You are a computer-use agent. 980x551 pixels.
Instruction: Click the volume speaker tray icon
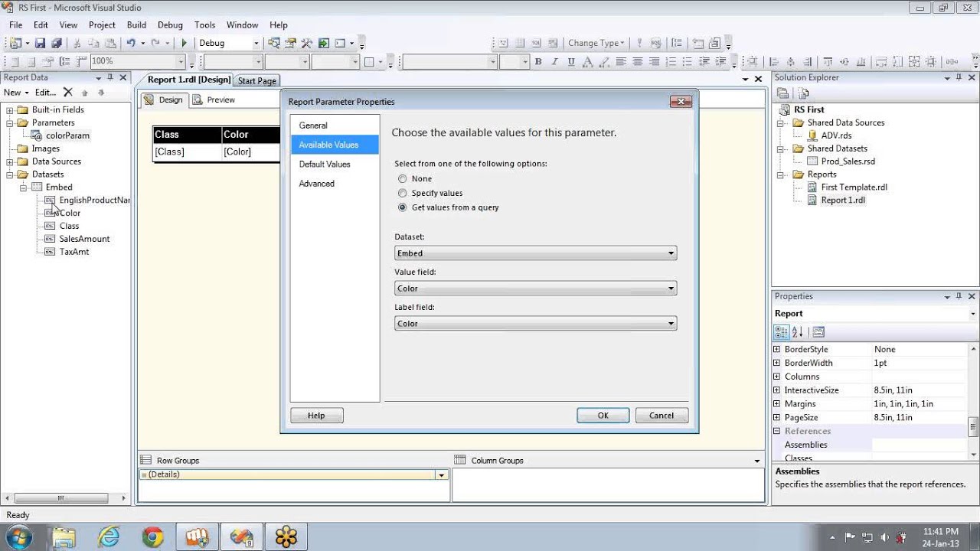[x=885, y=537]
